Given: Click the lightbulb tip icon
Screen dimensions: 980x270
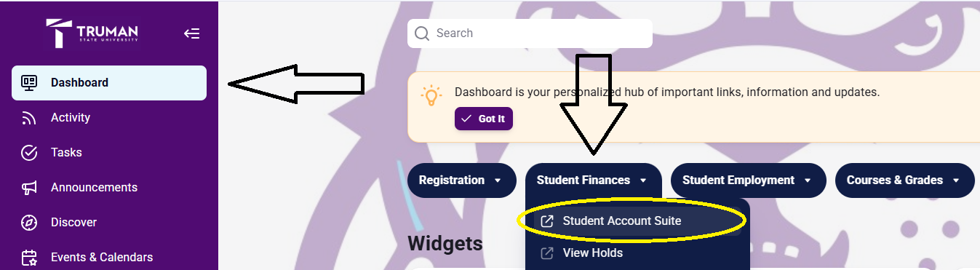Looking at the screenshot, I should 431,96.
